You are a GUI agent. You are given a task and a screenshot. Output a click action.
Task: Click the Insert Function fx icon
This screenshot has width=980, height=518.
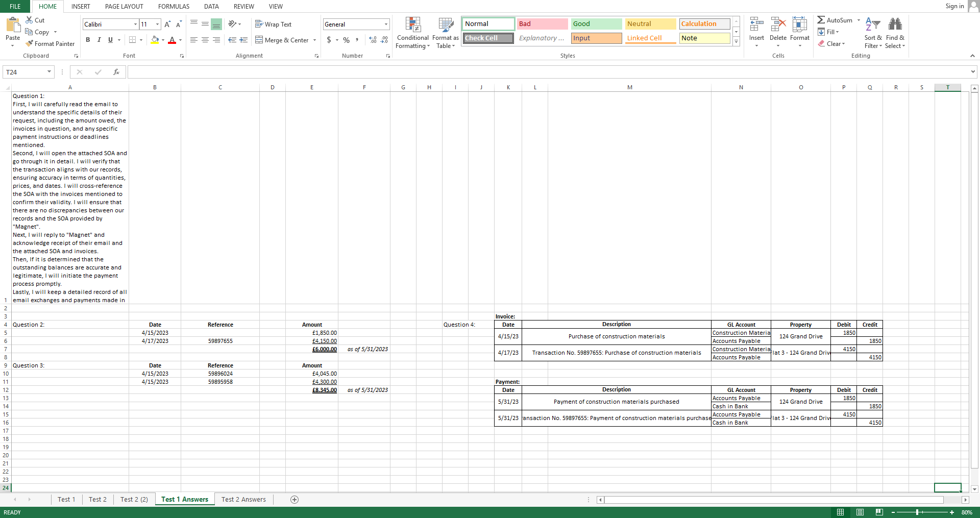click(x=116, y=72)
